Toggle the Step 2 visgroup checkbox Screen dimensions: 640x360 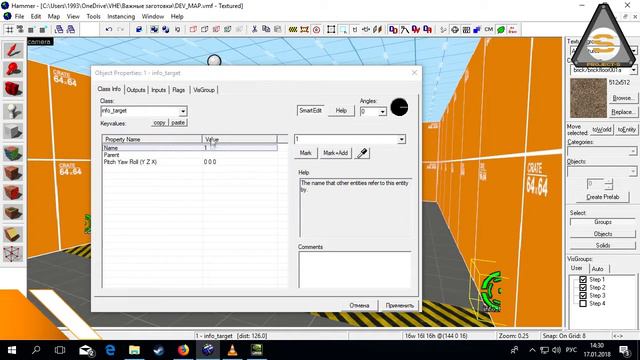(x=583, y=287)
